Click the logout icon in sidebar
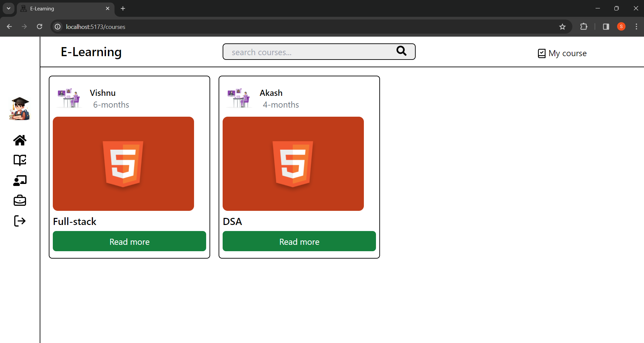644x343 pixels. 20,221
